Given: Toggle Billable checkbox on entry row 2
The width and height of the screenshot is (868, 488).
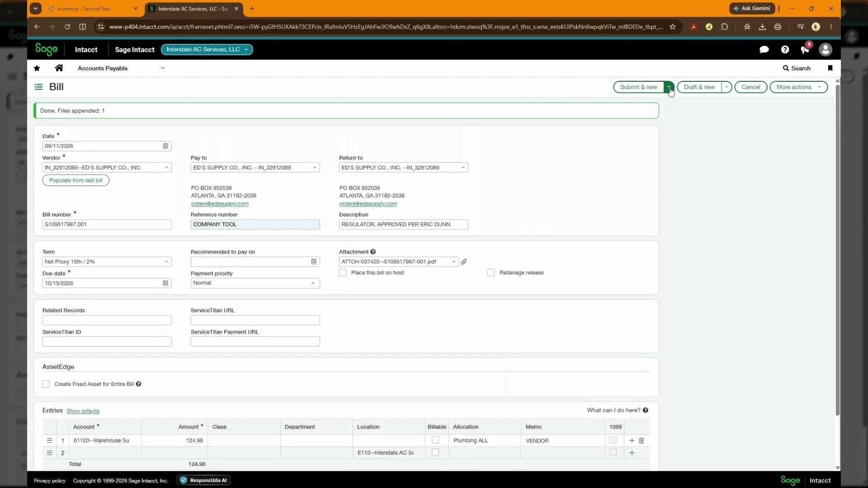Looking at the screenshot, I should [x=435, y=452].
